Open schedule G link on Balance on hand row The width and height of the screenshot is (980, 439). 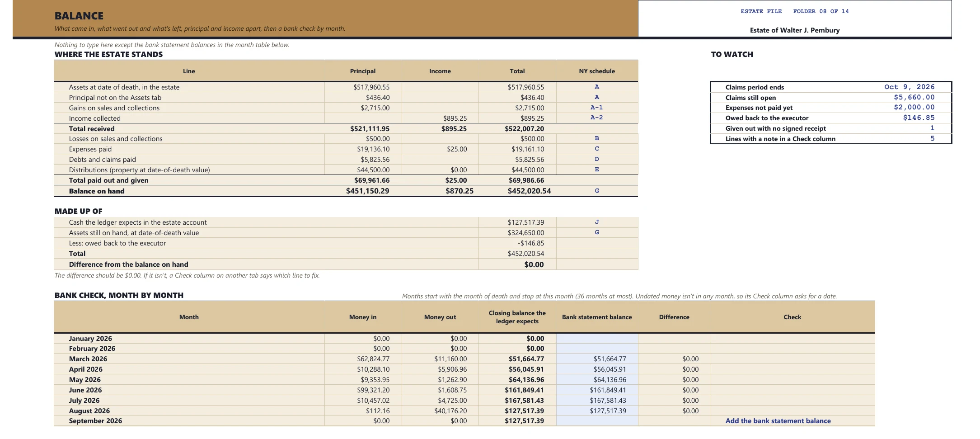[x=596, y=191]
